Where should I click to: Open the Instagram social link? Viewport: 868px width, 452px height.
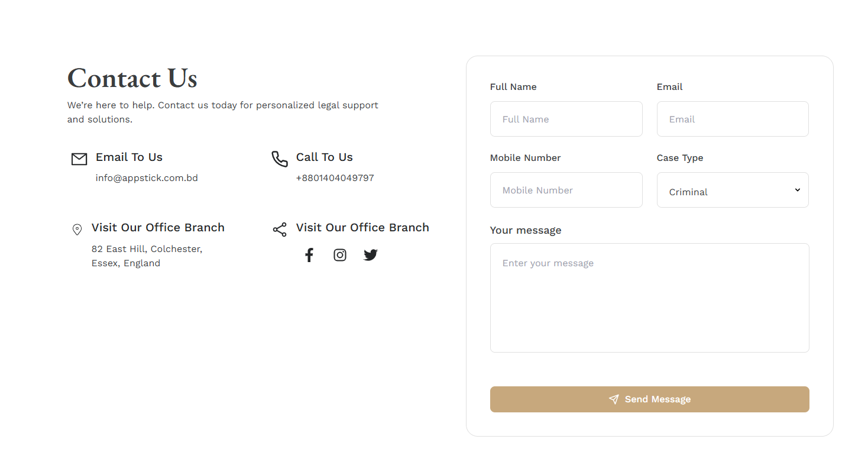tap(340, 255)
